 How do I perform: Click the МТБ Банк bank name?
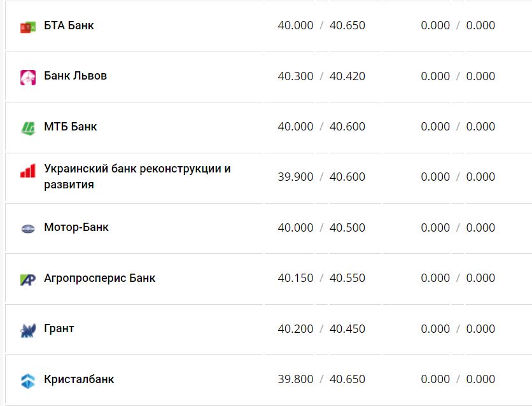pos(69,127)
